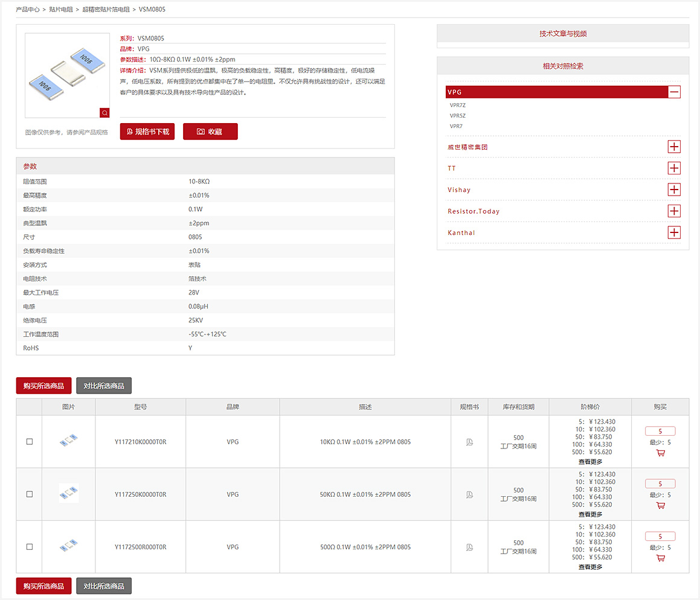
Task: Click the top 对比所选商品 button
Action: click(104, 386)
